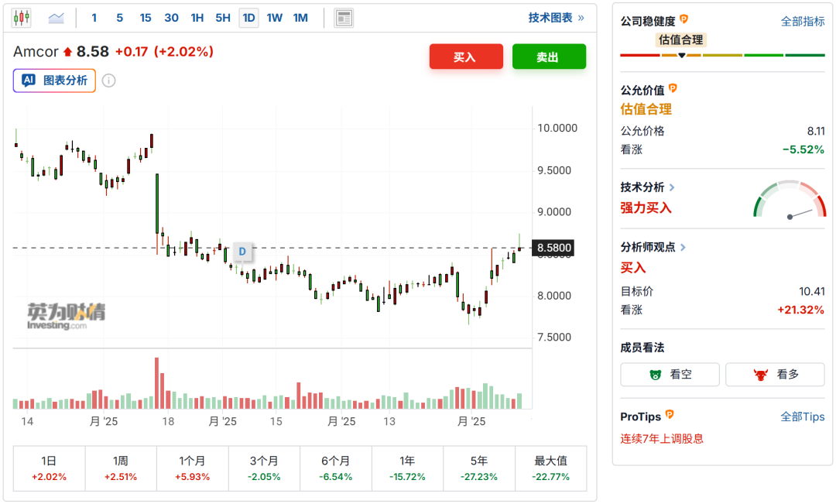Click the fair value -5.52% figure

803,150
